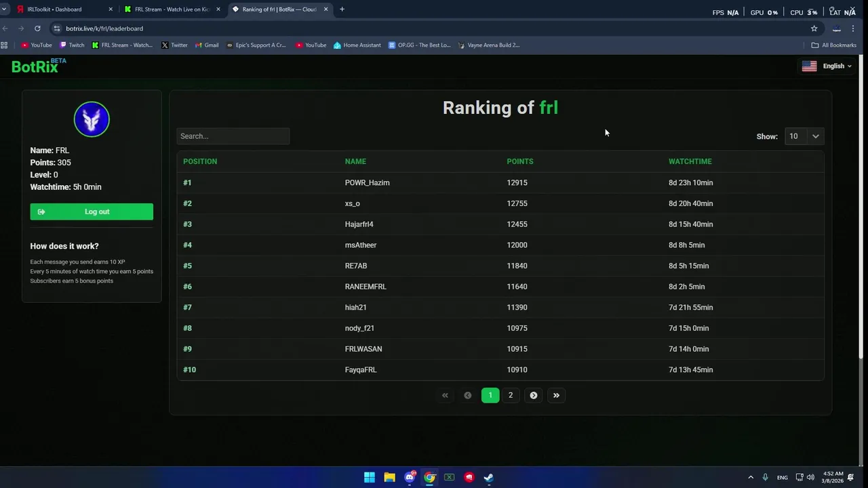
Task: Show hidden tray icons chevron
Action: pyautogui.click(x=751, y=477)
